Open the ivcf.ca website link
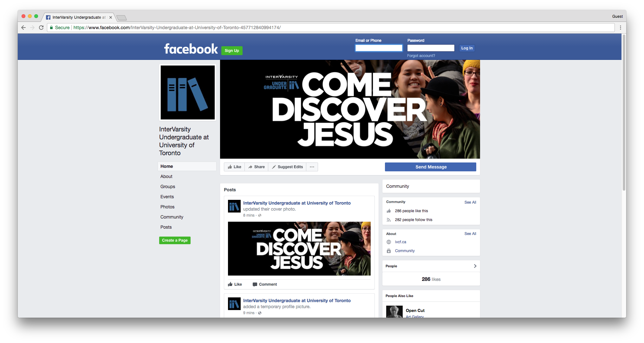The image size is (644, 343). click(400, 242)
